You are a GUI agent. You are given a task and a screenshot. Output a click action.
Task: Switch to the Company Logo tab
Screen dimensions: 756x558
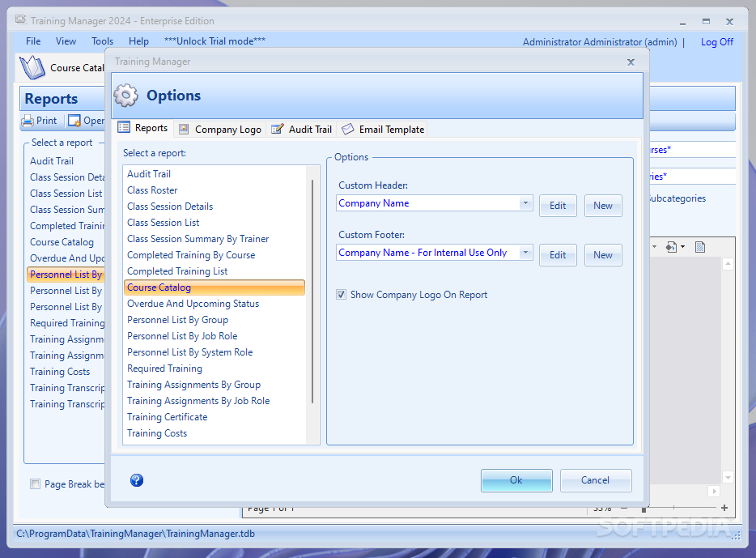(220, 130)
